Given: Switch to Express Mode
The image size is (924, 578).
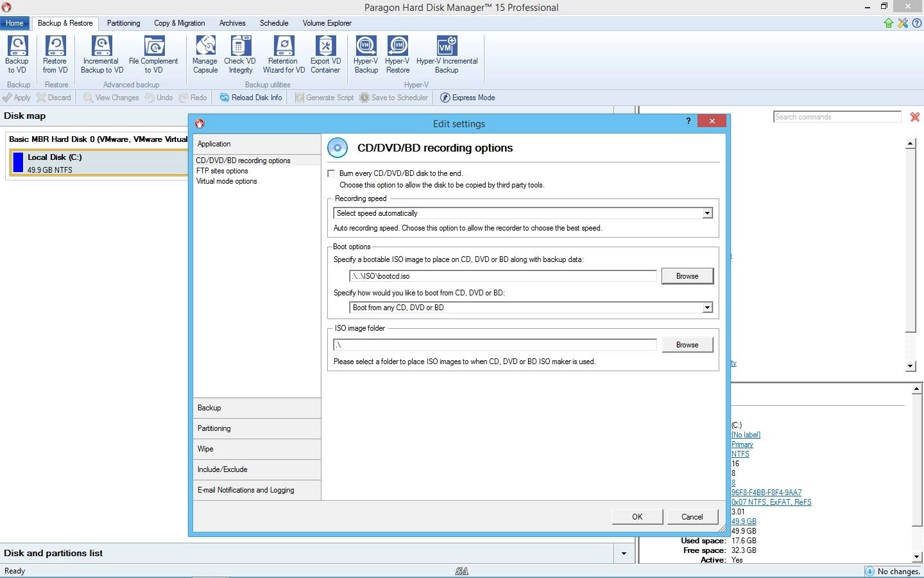Looking at the screenshot, I should pos(467,98).
